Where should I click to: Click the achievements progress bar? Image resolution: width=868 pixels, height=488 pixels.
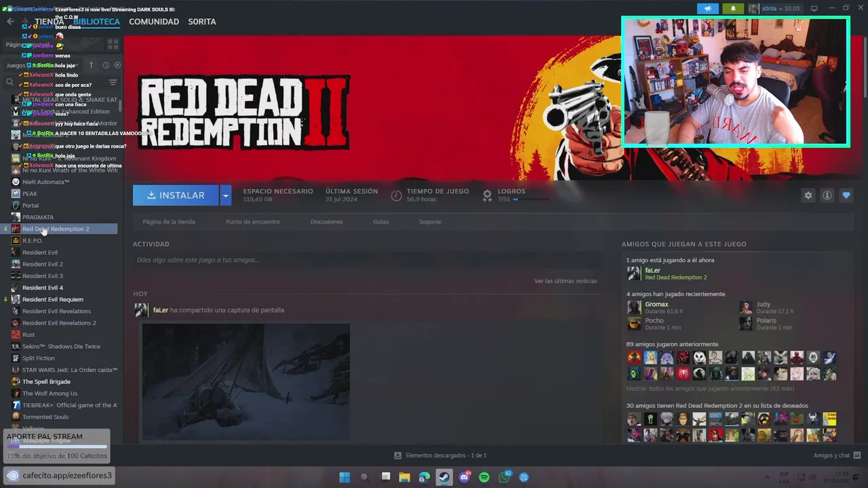point(532,199)
